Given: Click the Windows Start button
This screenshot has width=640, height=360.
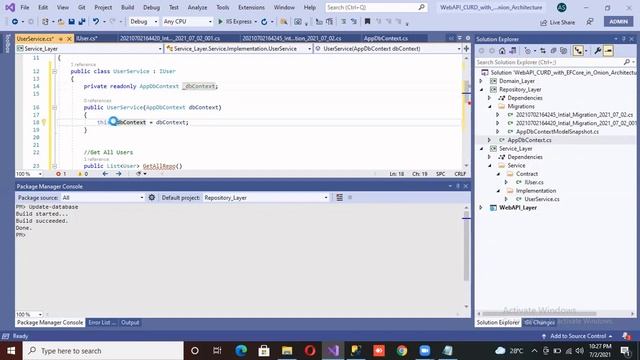Looking at the screenshot, I should [x=11, y=351].
